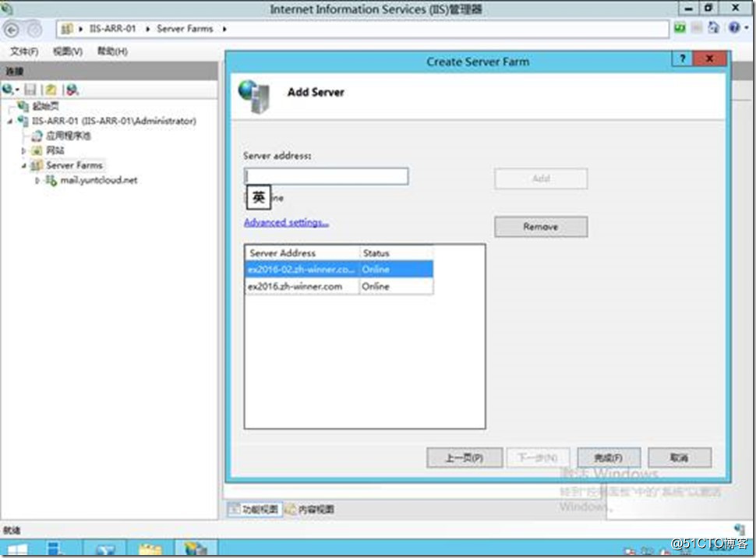The width and height of the screenshot is (756, 558).
Task: Click Server Farms in the address breadcrumb
Action: click(x=185, y=29)
